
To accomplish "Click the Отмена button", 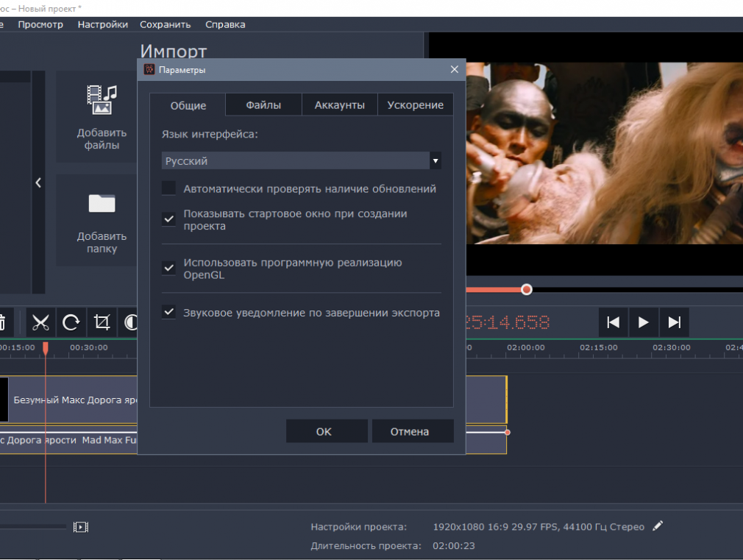I will pyautogui.click(x=413, y=431).
